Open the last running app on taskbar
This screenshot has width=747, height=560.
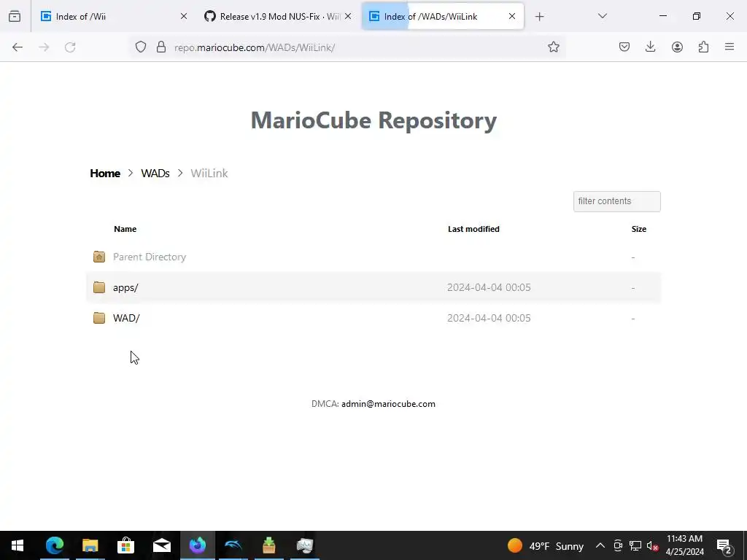tap(304, 545)
